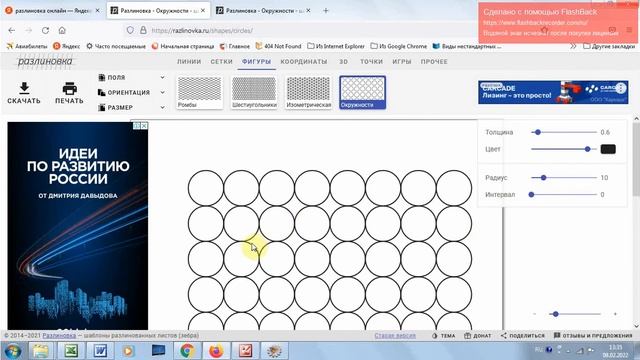640x360 pixels.
Task: Select the Ромбы pattern thumbnail
Action: point(200,92)
